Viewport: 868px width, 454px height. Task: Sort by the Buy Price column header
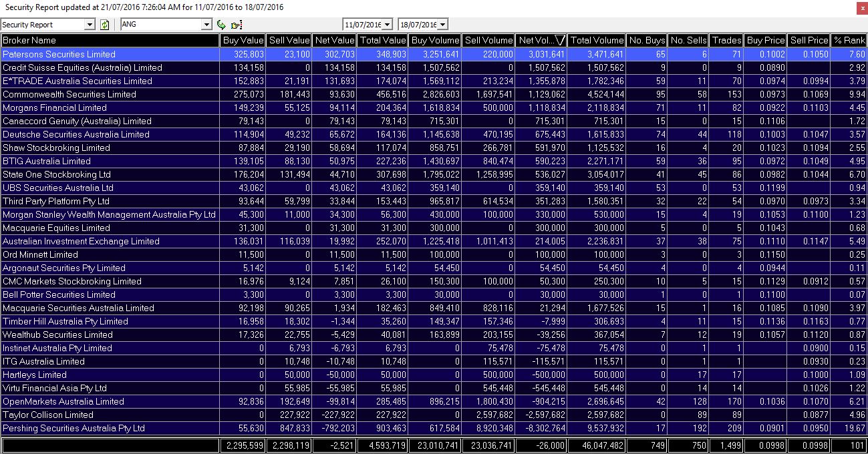point(765,41)
